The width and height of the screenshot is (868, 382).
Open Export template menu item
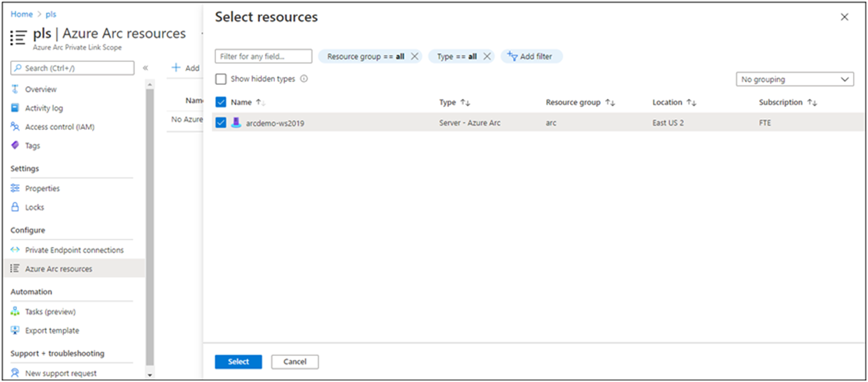(x=52, y=331)
